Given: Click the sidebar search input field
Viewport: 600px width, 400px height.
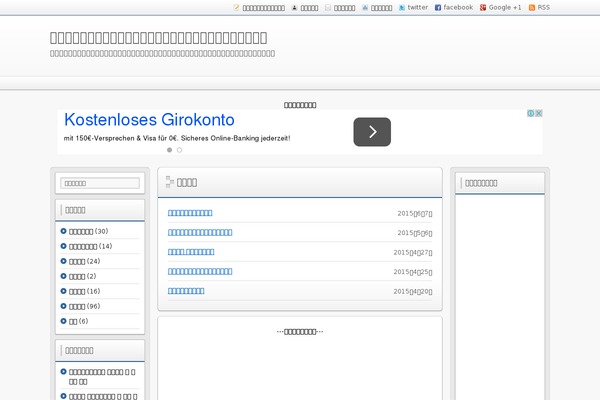Looking at the screenshot, I should pyautogui.click(x=100, y=183).
